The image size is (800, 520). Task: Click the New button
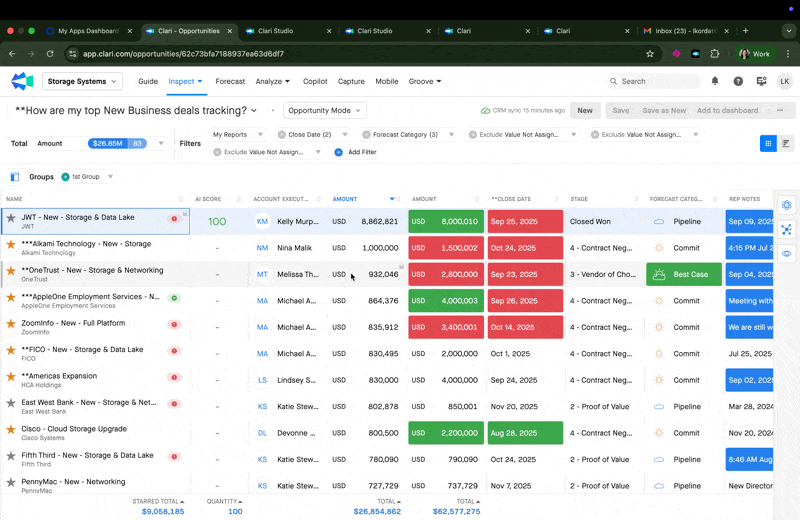pos(585,110)
